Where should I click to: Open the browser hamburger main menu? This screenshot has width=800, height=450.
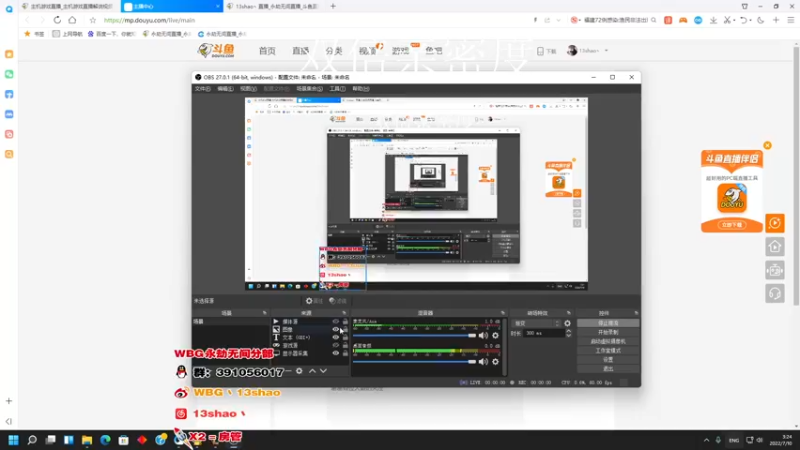click(x=791, y=20)
